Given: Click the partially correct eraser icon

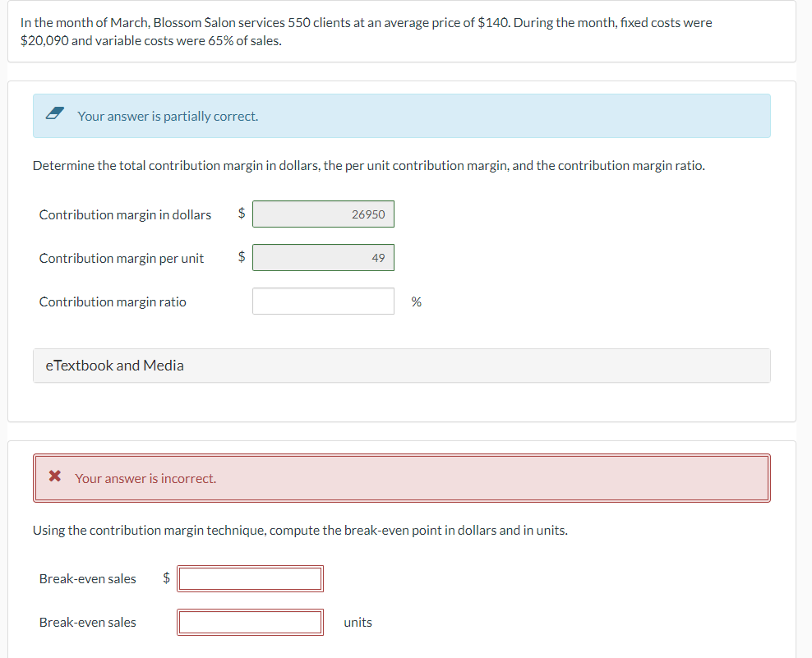Looking at the screenshot, I should 55,113.
